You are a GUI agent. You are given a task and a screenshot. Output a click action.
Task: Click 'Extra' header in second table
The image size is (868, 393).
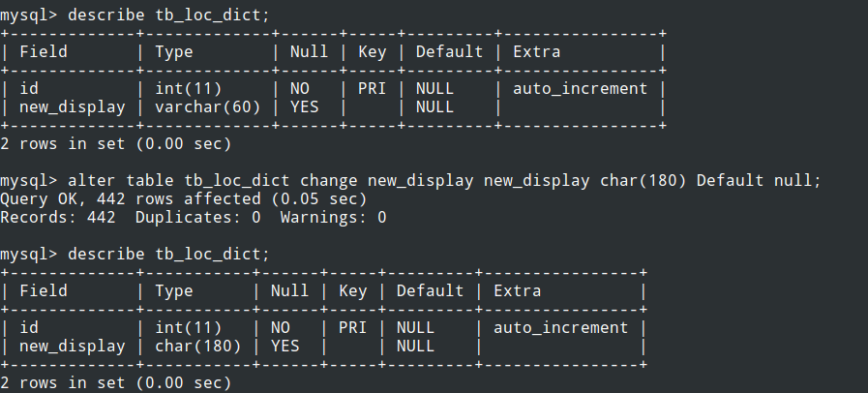pyautogui.click(x=517, y=291)
